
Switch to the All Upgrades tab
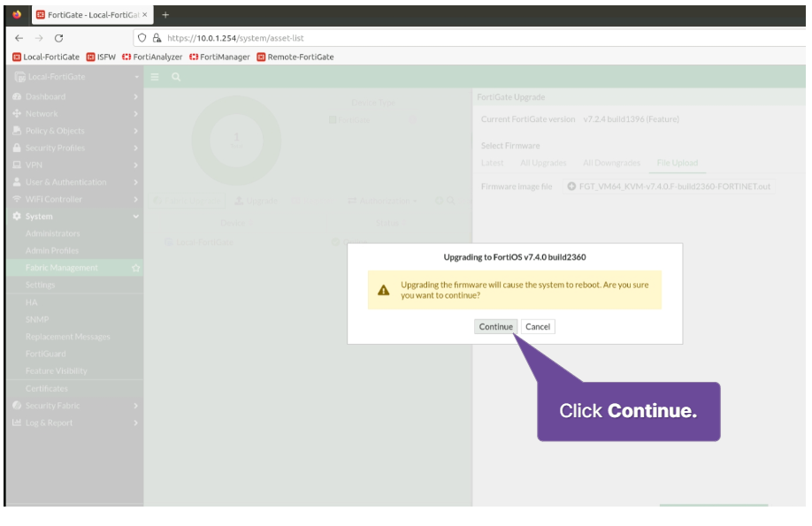543,163
